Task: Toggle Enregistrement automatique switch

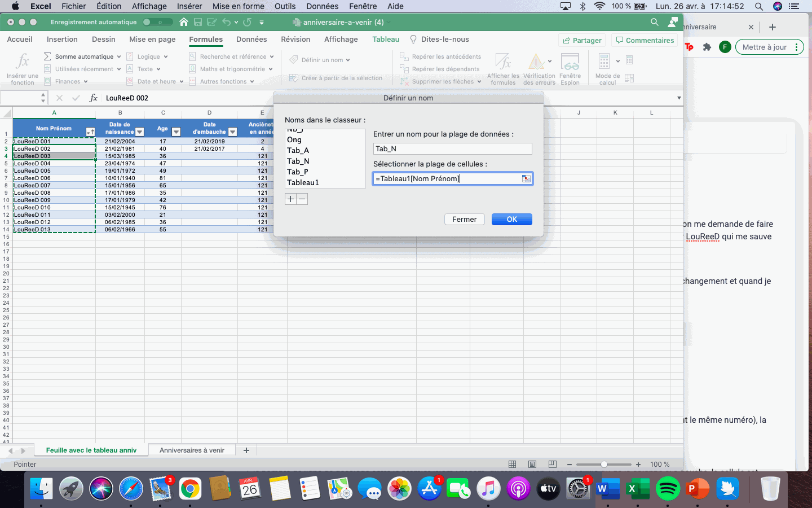Action: pyautogui.click(x=157, y=22)
